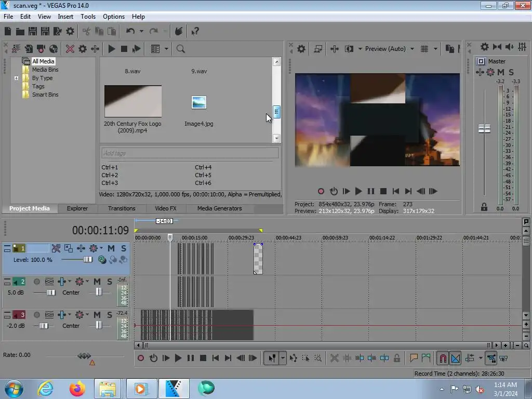The height and width of the screenshot is (399, 532).
Task: Click the track 1 Level slider handle
Action: coord(87,260)
